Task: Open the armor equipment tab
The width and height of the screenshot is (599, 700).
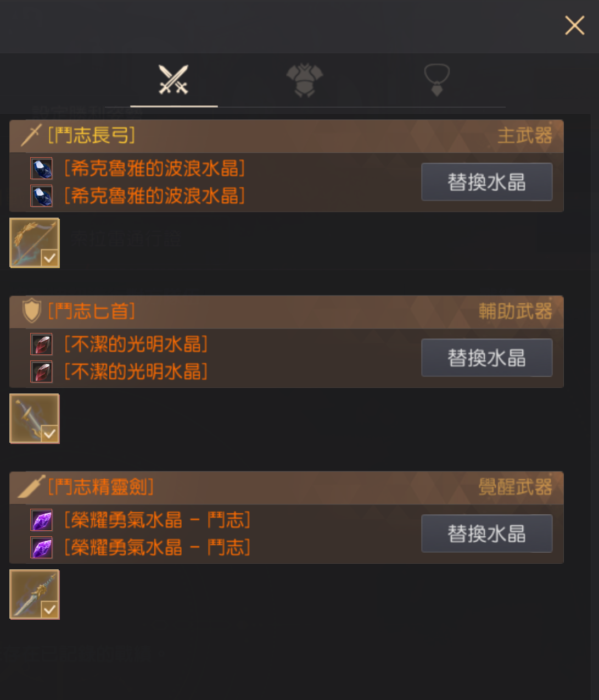Action: pyautogui.click(x=305, y=80)
